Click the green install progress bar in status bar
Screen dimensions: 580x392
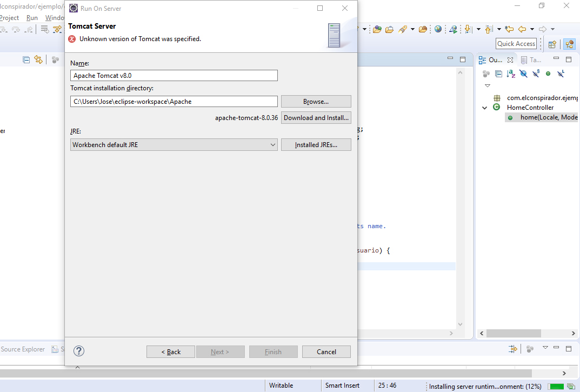556,387
